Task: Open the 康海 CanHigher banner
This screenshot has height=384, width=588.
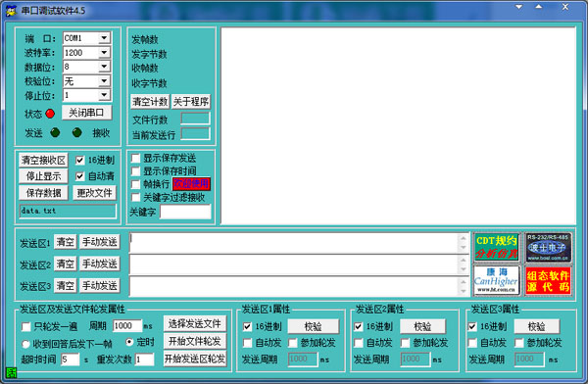Action: point(497,280)
